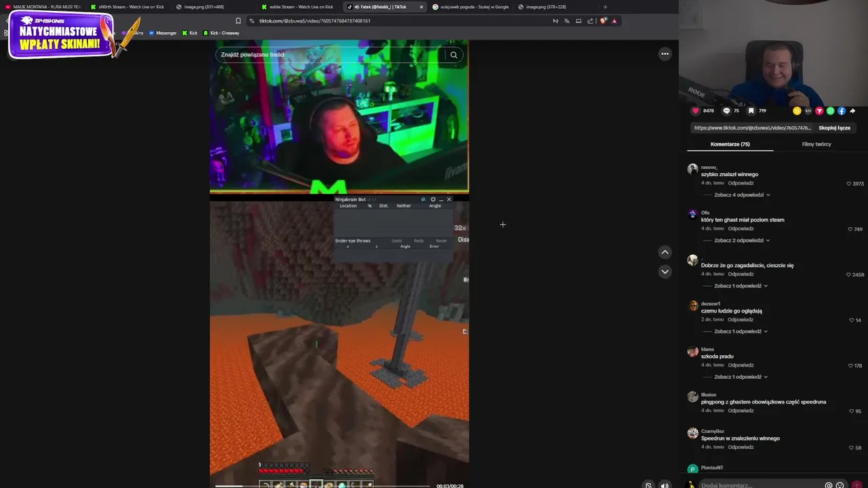868x488 pixels.
Task: Share video to Facebook
Action: pyautogui.click(x=842, y=110)
